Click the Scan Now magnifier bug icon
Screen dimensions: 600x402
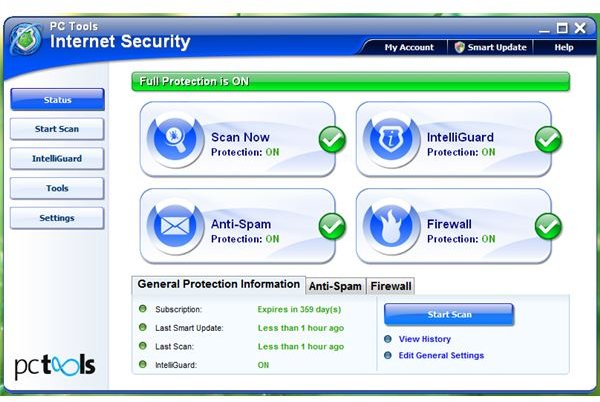(x=175, y=139)
